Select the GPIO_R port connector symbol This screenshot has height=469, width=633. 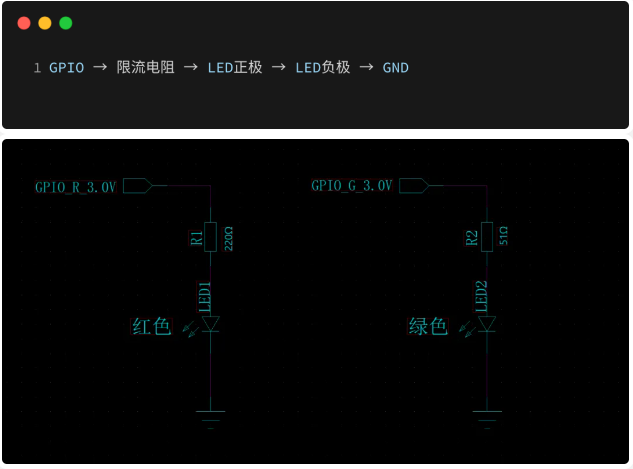point(138,186)
